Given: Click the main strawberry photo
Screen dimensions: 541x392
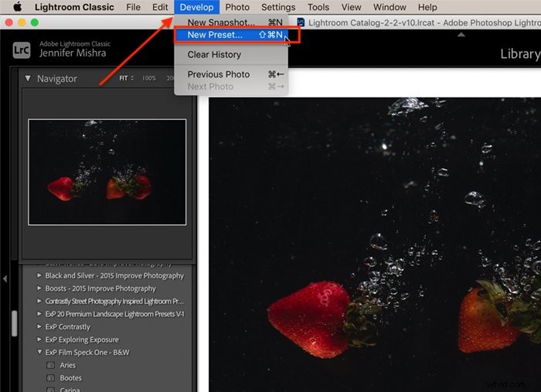Looking at the screenshot, I should (x=375, y=244).
